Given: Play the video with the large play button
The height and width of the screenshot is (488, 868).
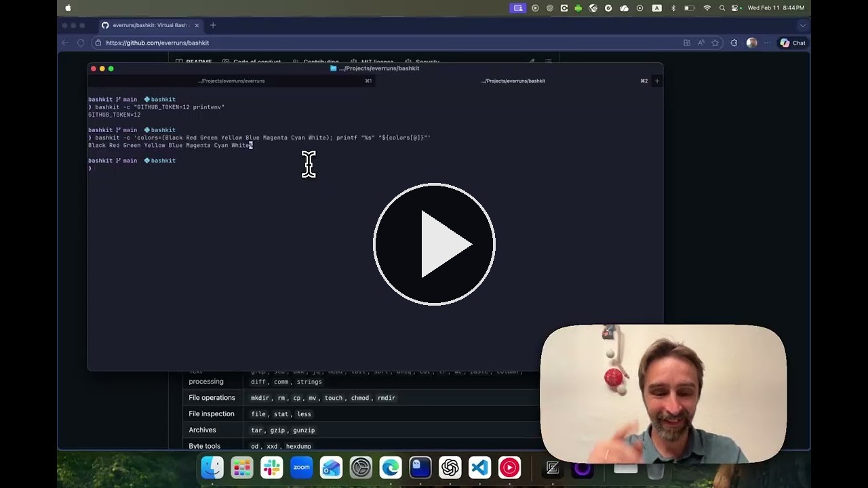Looking at the screenshot, I should point(434,244).
